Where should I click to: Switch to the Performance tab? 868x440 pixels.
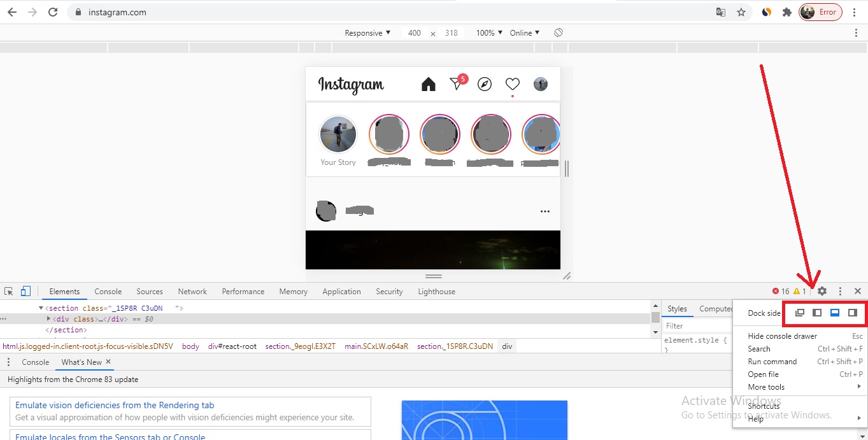243,291
